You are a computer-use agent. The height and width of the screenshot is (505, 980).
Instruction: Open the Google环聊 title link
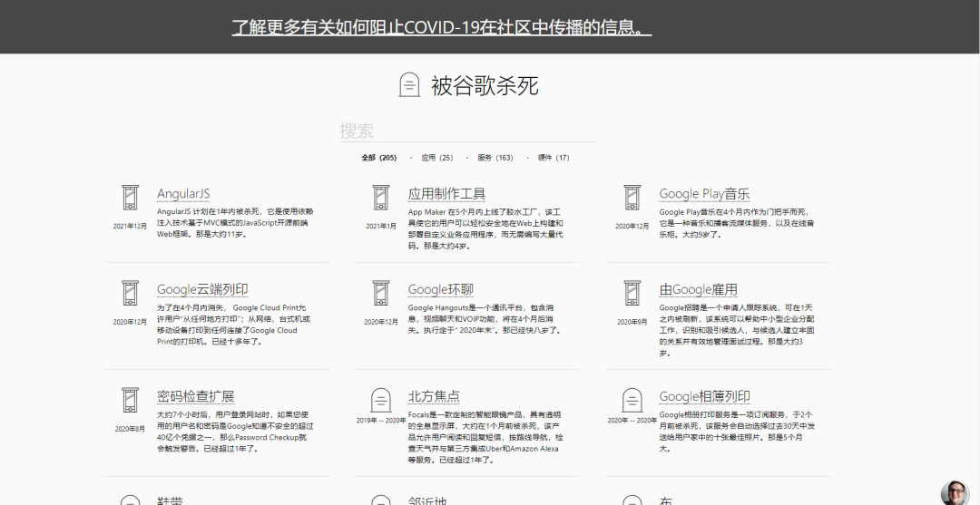point(441,289)
